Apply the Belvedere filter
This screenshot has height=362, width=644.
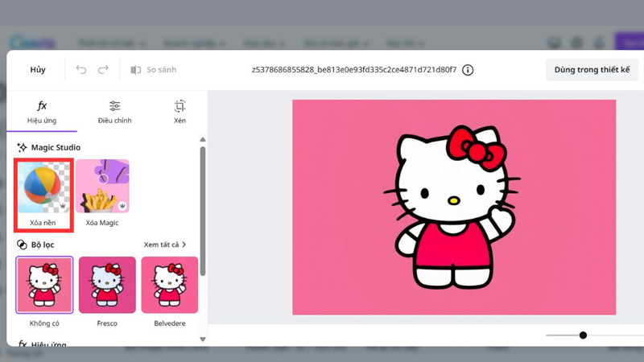point(169,286)
